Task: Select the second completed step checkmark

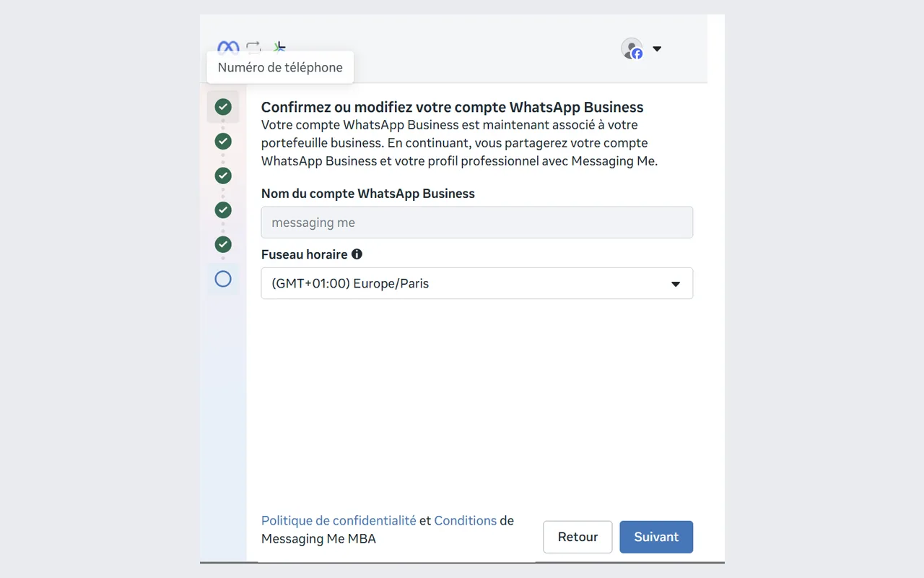Action: (x=223, y=141)
